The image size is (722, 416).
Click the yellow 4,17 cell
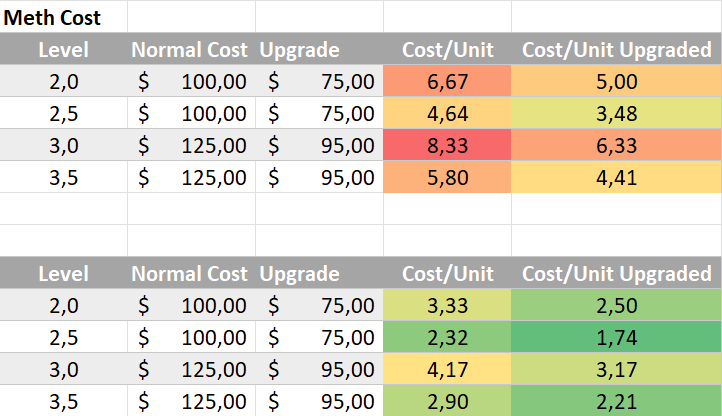pos(447,370)
